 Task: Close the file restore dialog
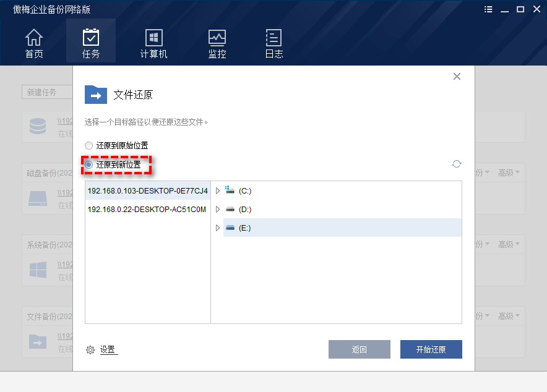(457, 76)
